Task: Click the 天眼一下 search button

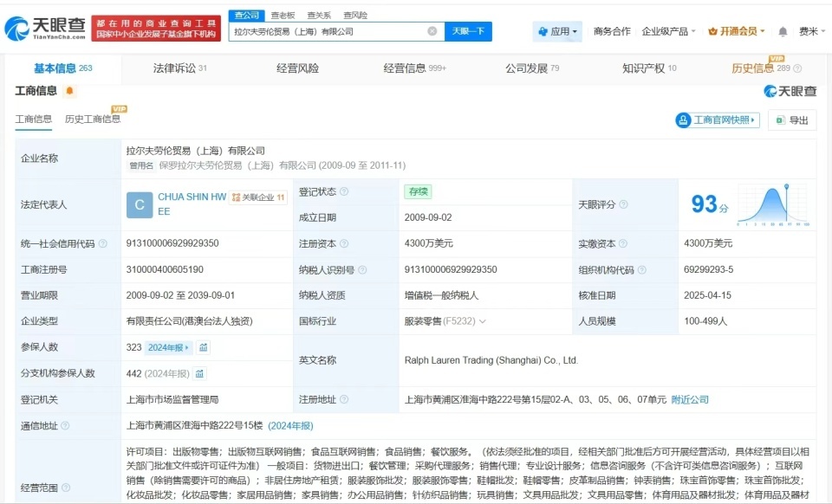Action: [467, 30]
